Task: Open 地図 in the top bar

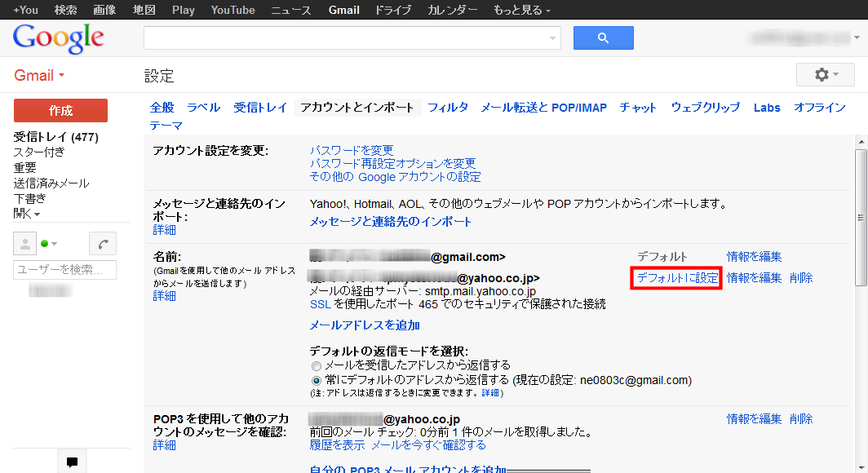Action: coord(144,10)
